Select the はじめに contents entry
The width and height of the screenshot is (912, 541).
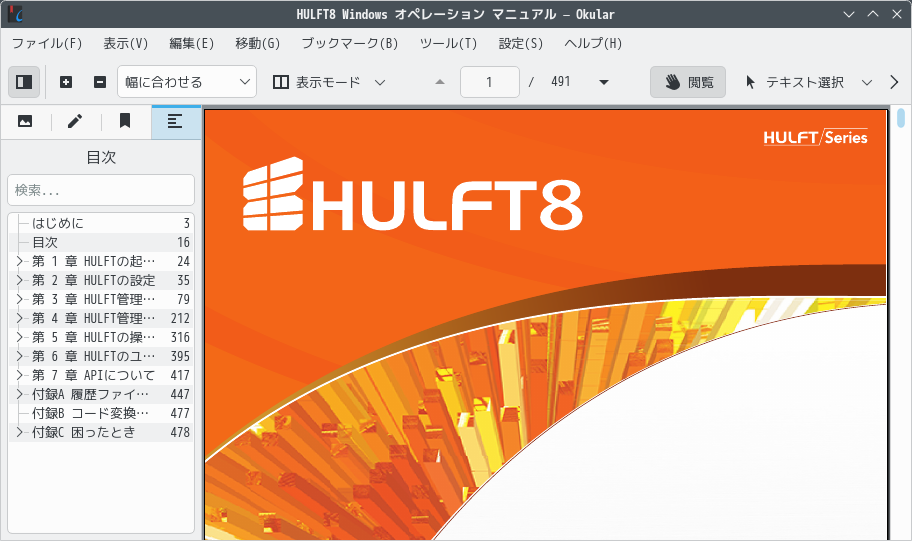pos(101,223)
